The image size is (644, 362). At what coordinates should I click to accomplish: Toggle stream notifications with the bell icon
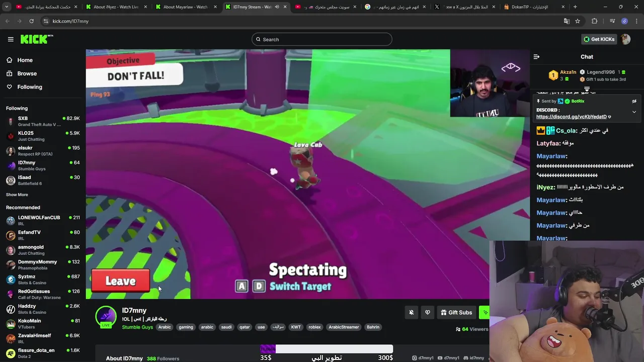click(411, 313)
